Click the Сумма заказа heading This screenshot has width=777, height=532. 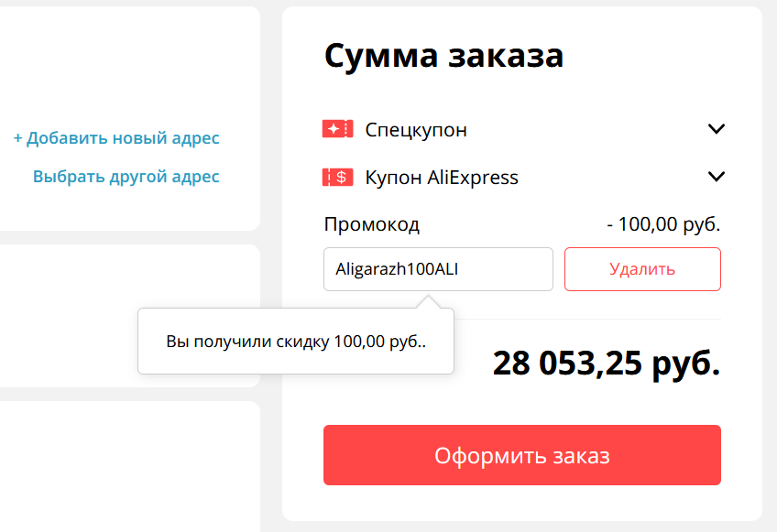(x=443, y=57)
